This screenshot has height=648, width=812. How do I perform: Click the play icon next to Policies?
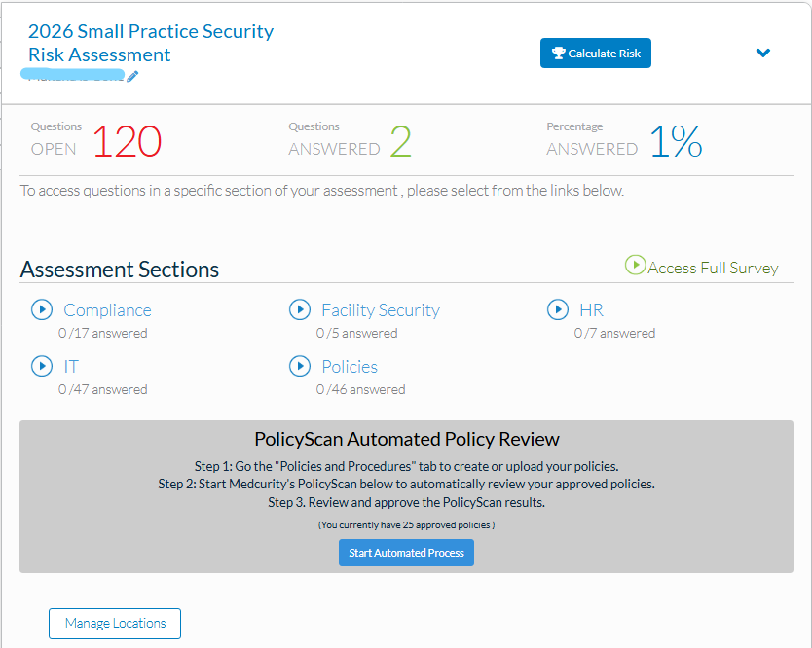point(300,367)
